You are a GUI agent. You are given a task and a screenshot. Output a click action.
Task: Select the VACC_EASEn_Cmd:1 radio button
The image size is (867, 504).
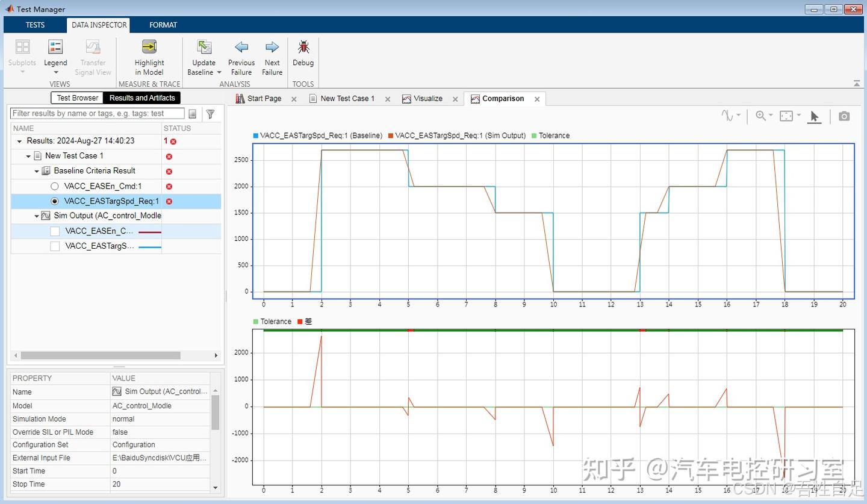tap(55, 186)
